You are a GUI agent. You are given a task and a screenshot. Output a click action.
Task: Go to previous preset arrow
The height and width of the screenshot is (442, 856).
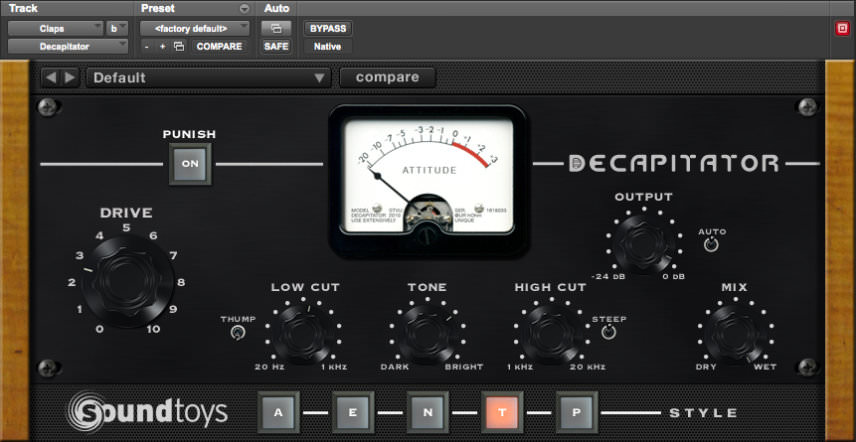tap(51, 77)
